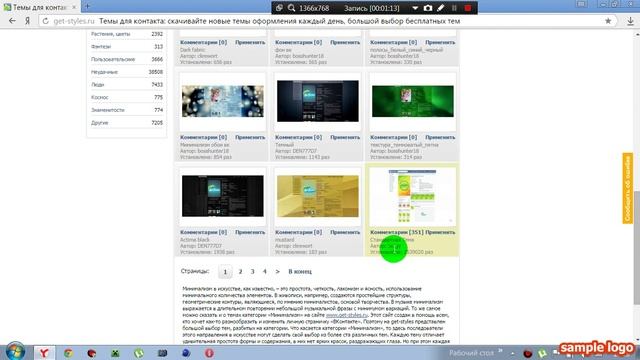Image resolution: width=640 pixels, height=360 pixels.
Task: Apply the standard theme with 351 comments
Action: click(440, 232)
